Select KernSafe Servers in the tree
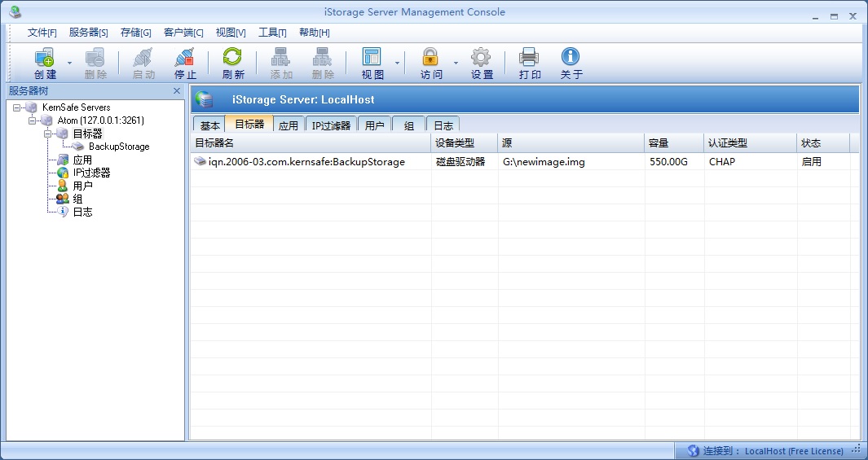 (77, 107)
